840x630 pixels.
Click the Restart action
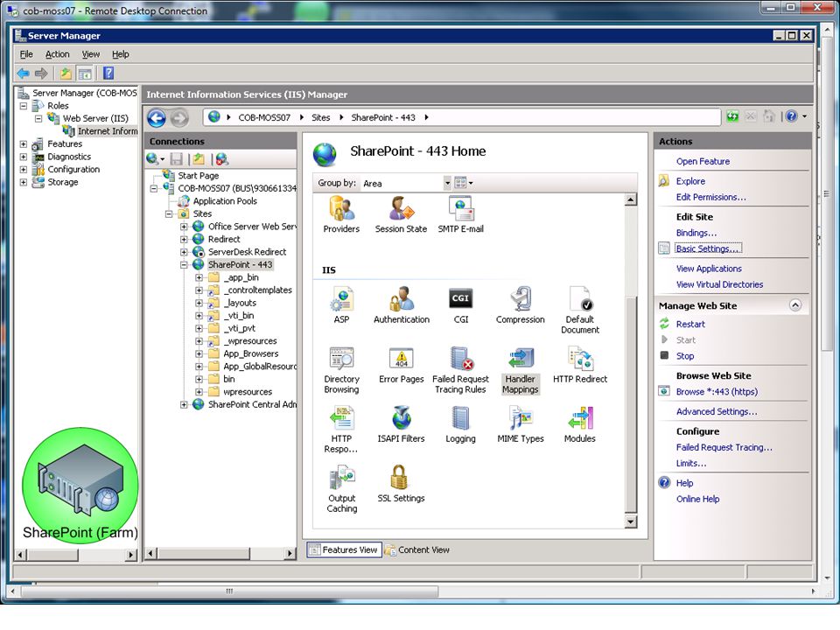690,324
